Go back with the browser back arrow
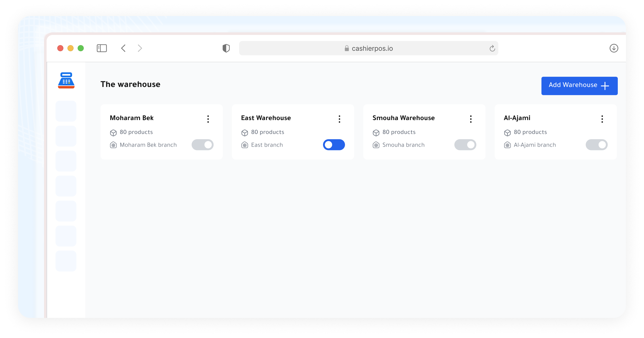Viewport: 644px width, 338px height. coord(123,48)
